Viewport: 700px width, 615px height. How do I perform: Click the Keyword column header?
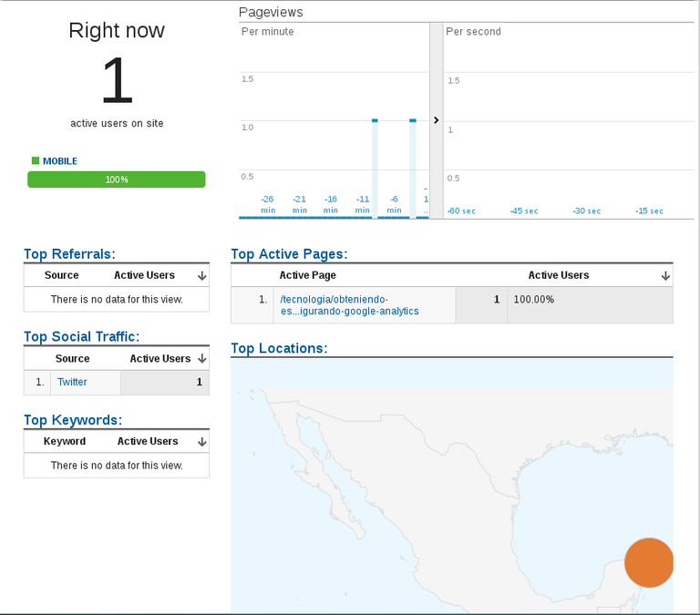[x=65, y=441]
